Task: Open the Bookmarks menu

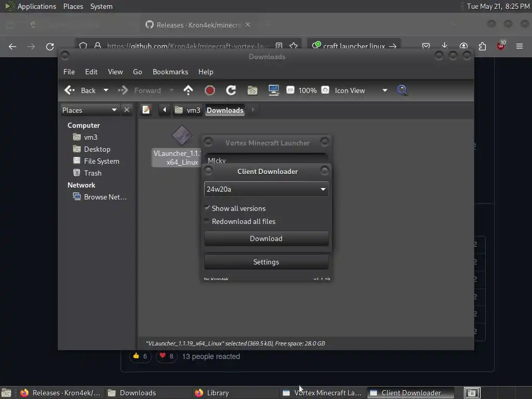Action: point(170,72)
